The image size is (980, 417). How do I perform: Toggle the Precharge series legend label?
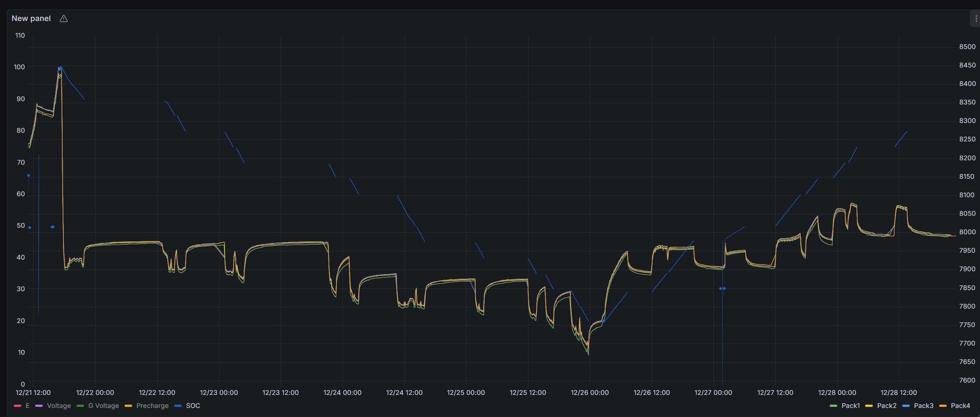[x=152, y=405]
